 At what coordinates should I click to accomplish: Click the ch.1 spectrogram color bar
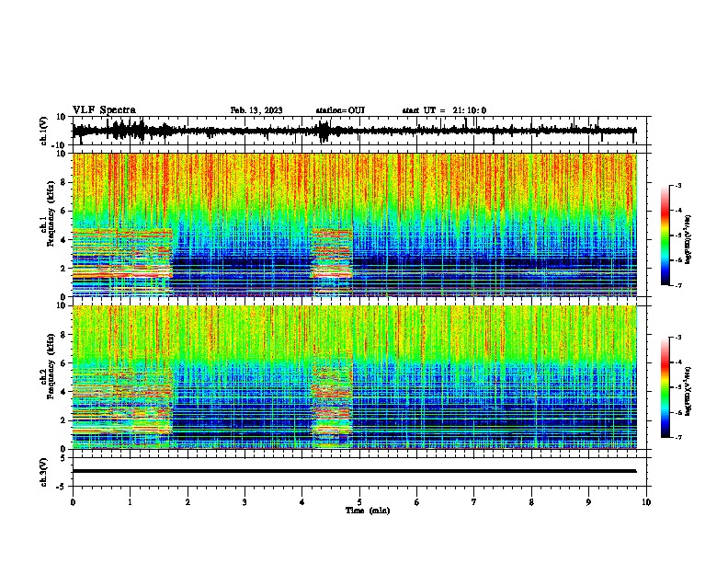(x=665, y=236)
